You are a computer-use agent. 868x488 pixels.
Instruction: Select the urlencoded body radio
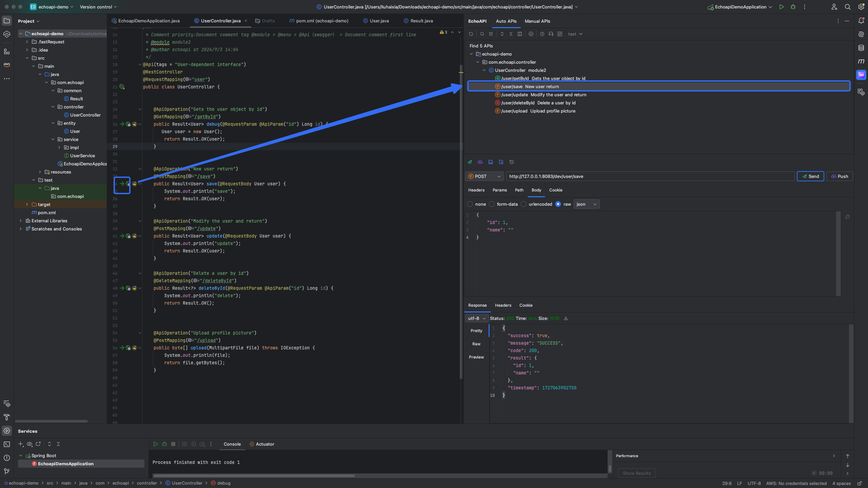click(524, 204)
